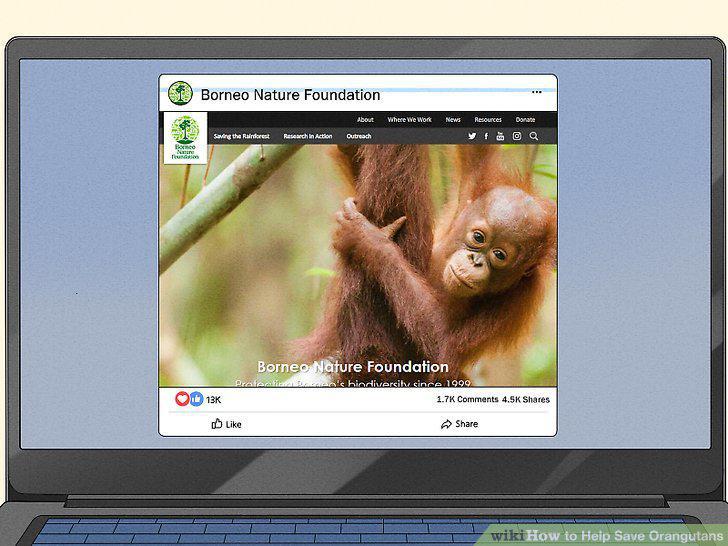Open the Resources menu item
This screenshot has height=546, width=728.
click(x=488, y=120)
